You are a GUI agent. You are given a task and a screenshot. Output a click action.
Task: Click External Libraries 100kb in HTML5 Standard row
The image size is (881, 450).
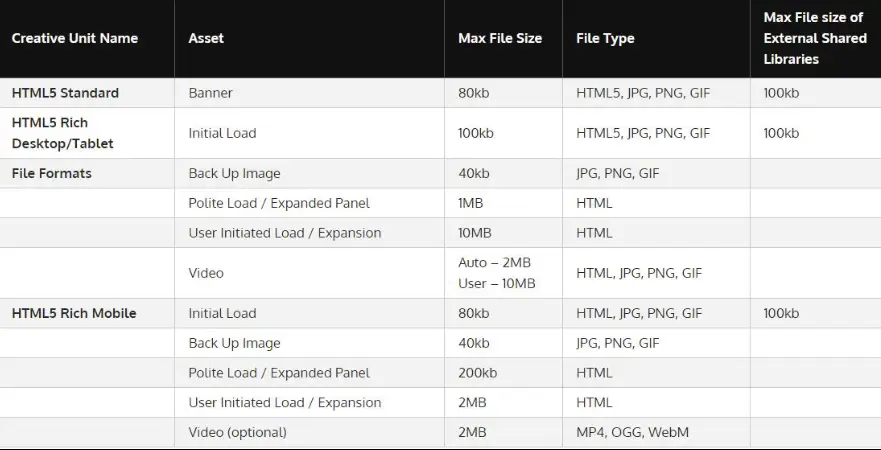coord(781,93)
